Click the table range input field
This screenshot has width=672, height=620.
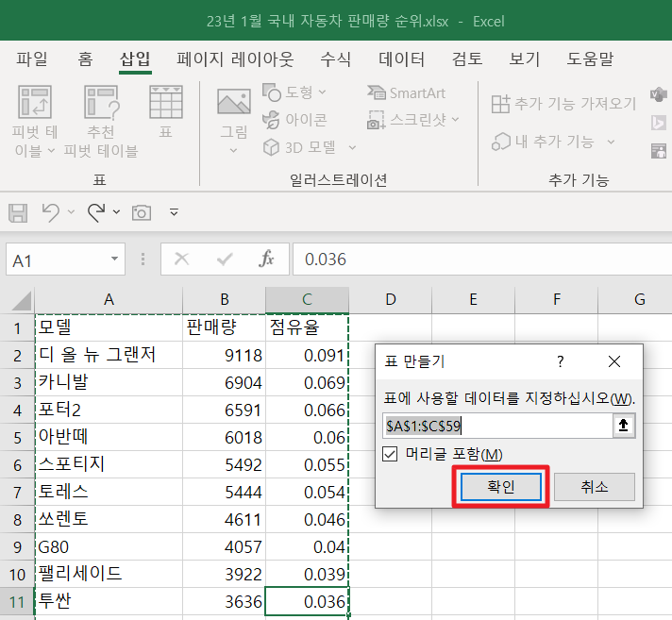tap(497, 426)
